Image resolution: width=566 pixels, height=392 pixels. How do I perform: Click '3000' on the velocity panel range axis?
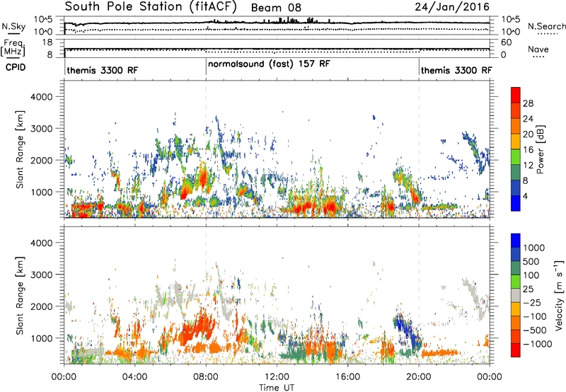(x=41, y=275)
